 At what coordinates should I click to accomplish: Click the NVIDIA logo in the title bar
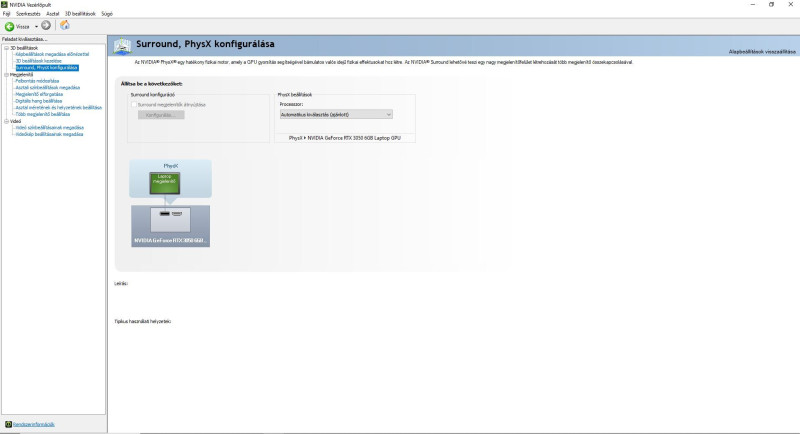4,4
